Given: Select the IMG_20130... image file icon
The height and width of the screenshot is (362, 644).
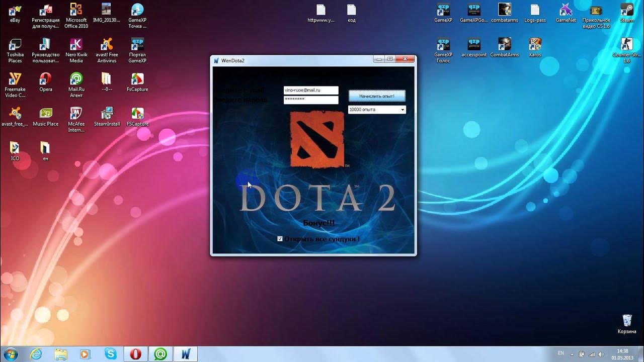Looking at the screenshot, I should pyautogui.click(x=106, y=13).
